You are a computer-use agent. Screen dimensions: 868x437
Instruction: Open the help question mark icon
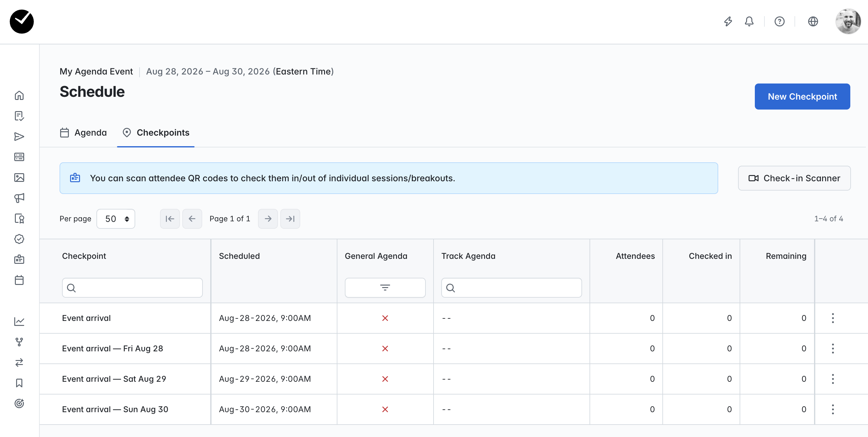[x=779, y=22]
